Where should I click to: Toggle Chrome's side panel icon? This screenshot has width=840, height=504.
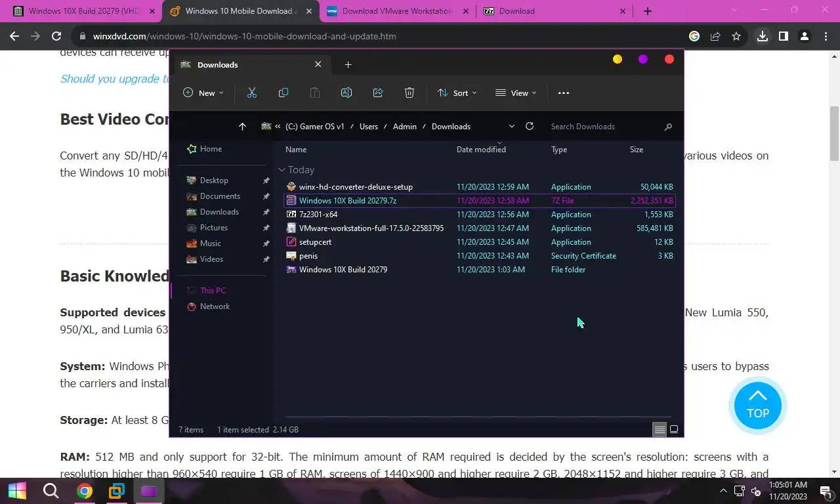(784, 36)
